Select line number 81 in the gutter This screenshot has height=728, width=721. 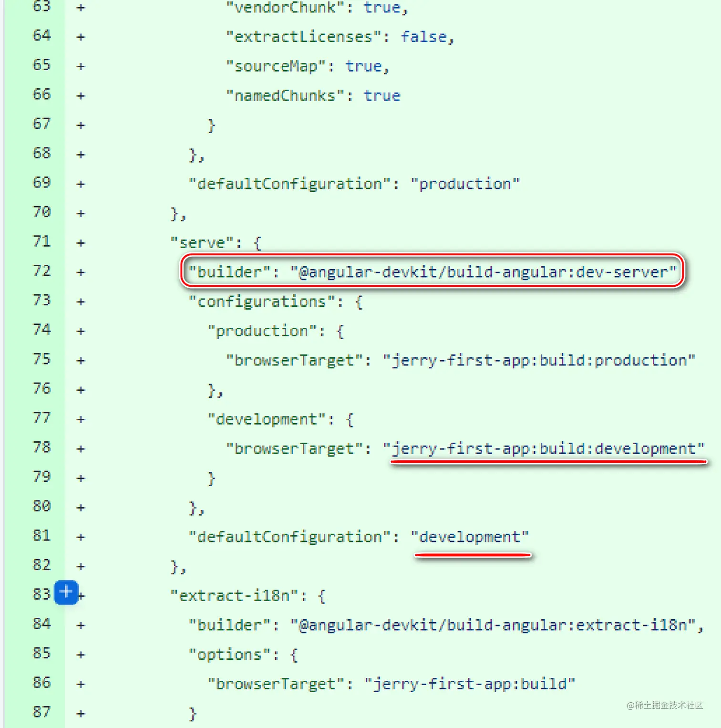tap(41, 536)
